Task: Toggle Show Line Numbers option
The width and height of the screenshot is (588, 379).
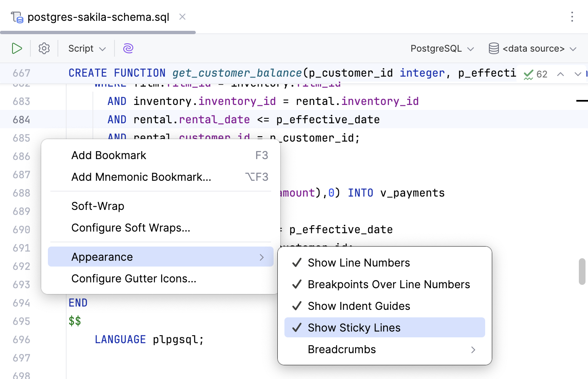Action: tap(359, 263)
